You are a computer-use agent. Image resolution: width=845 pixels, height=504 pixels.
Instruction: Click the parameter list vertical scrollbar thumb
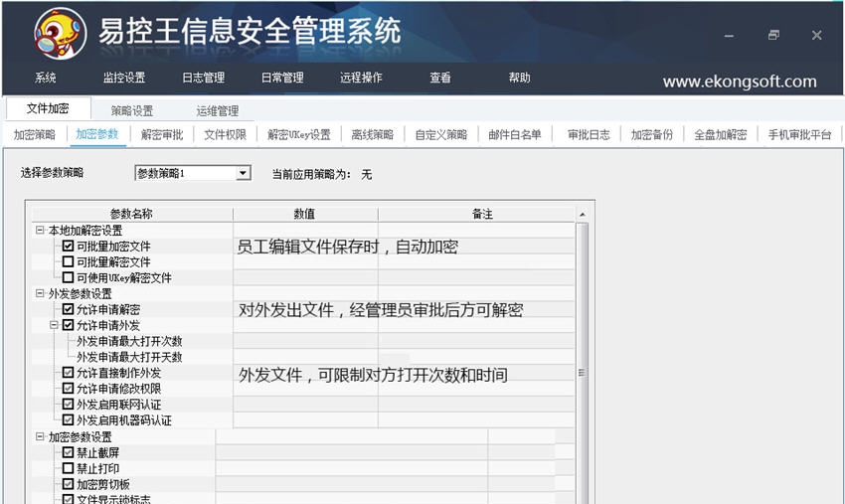point(582,373)
